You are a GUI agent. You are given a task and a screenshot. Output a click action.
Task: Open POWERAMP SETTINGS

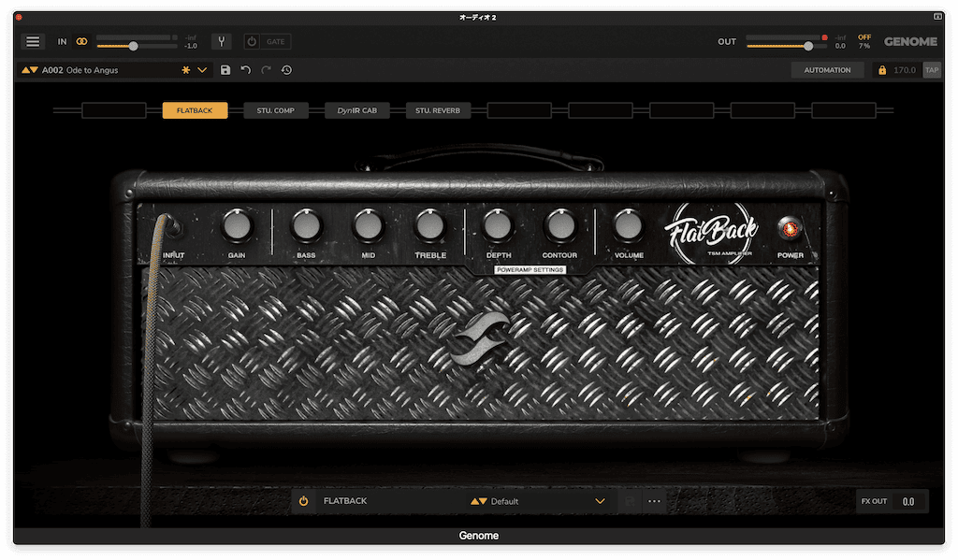pos(530,270)
